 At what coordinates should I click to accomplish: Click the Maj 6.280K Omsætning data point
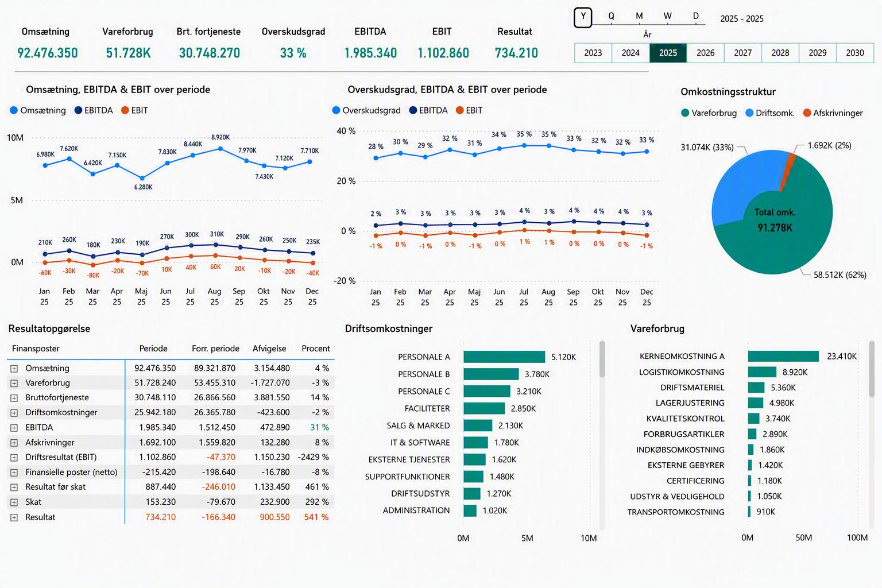tap(142, 178)
